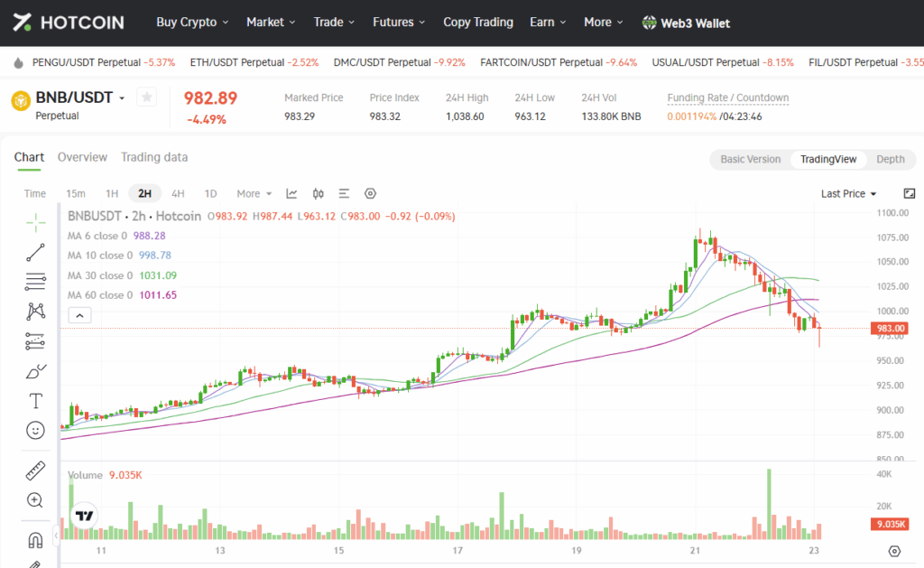Select the crosshair cursor tool
Screen dimensions: 924x568
35,221
